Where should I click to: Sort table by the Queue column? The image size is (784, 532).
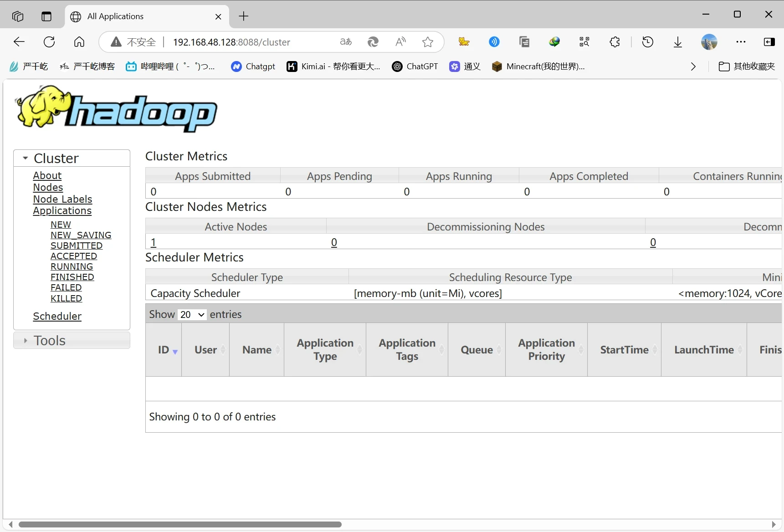tap(477, 350)
